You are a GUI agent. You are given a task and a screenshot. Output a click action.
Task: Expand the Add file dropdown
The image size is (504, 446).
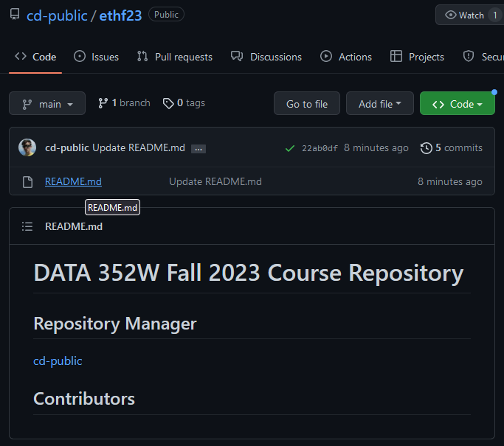(x=379, y=104)
